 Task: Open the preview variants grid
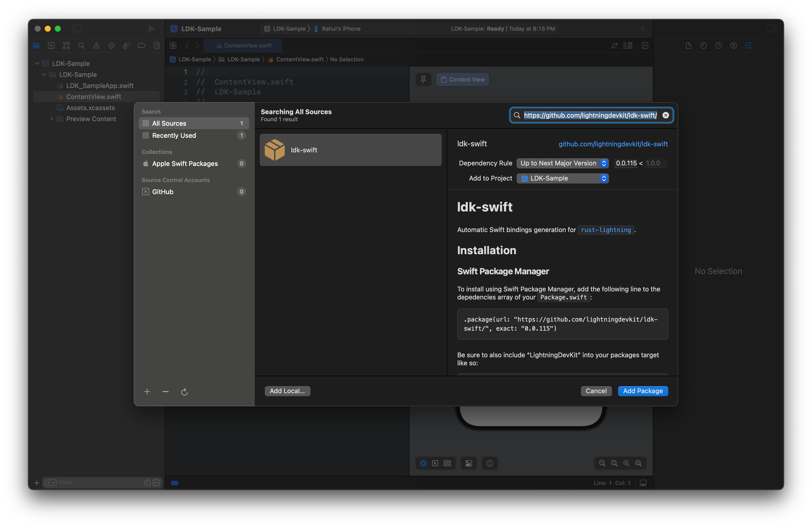click(x=447, y=463)
